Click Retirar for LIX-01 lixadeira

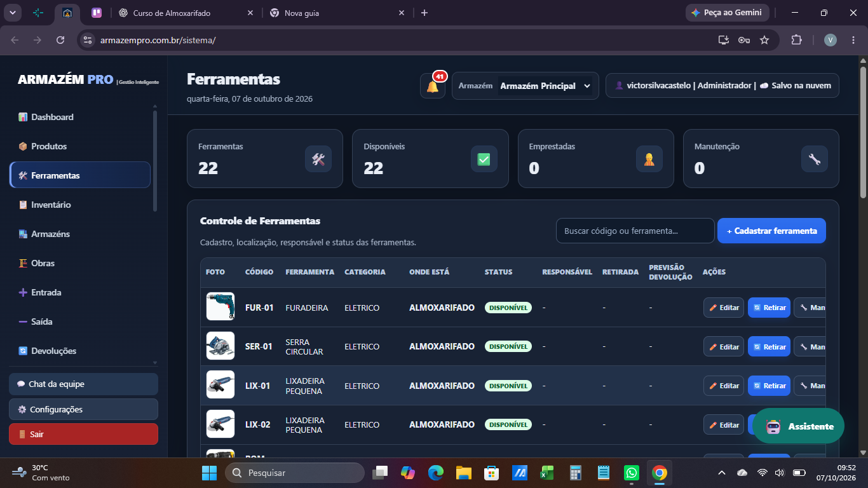click(769, 386)
